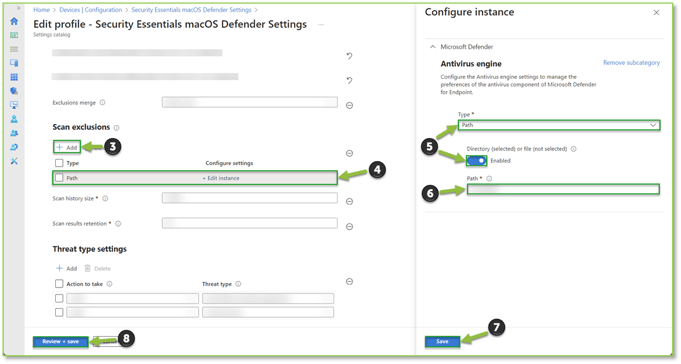
Task: Remove Scan results retention setting with minus icon
Action: tap(349, 226)
